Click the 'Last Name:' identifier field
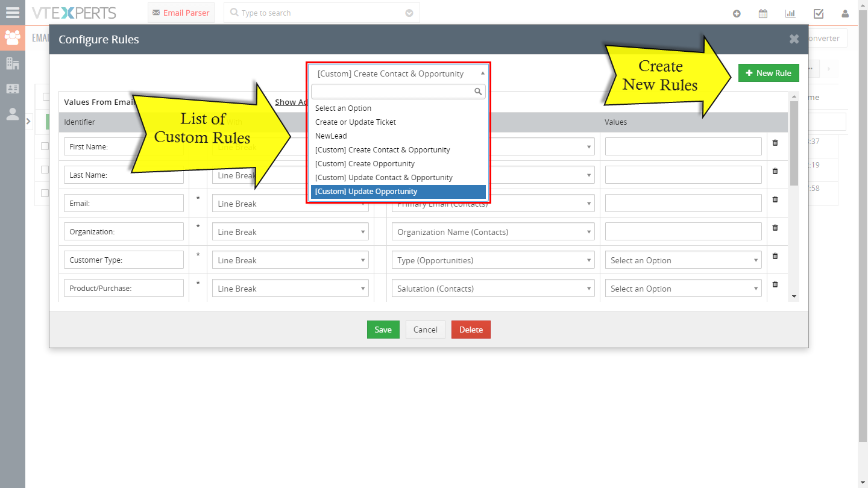 tap(124, 175)
